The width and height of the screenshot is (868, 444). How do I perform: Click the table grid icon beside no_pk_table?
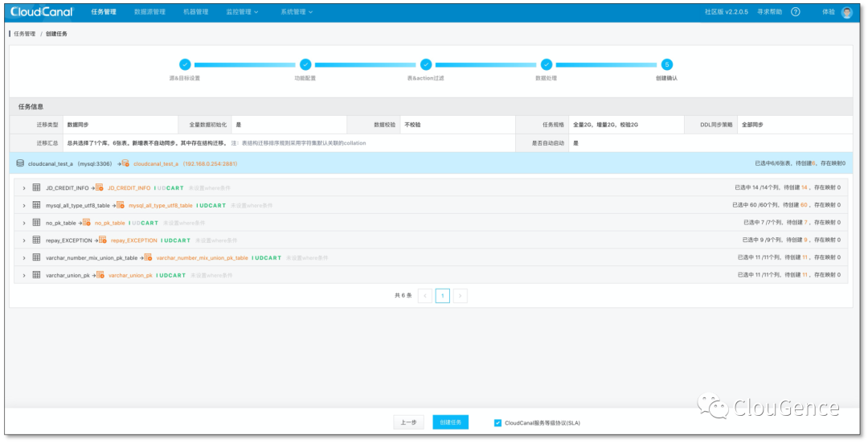click(x=36, y=223)
